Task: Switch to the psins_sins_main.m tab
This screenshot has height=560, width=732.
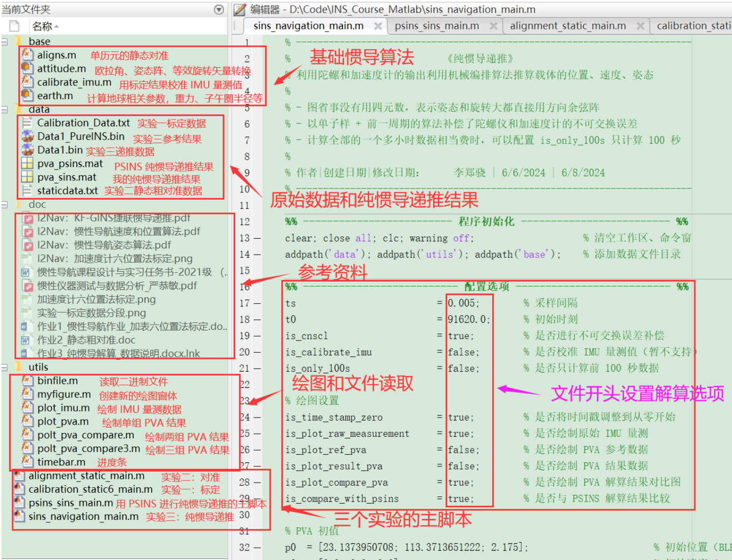Action: [437, 25]
